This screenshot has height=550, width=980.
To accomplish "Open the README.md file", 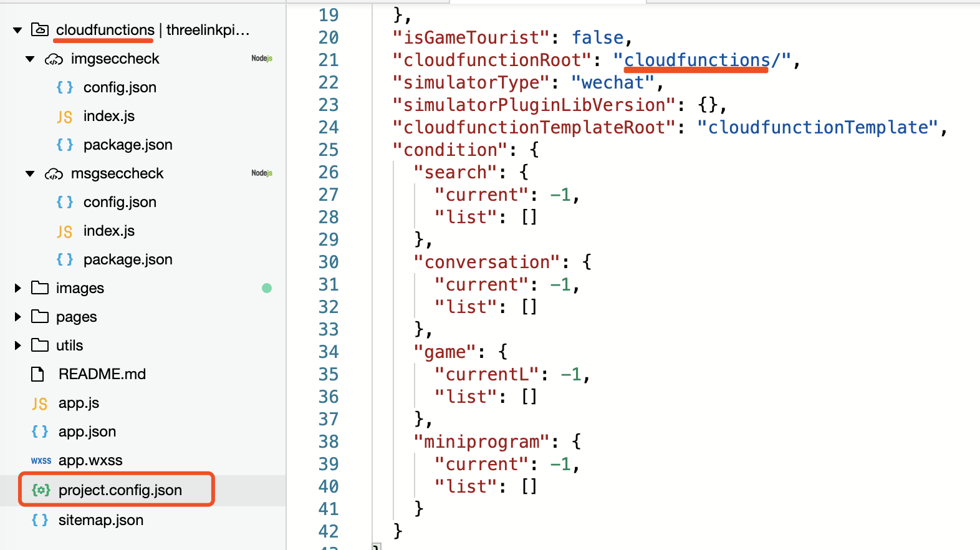I will [x=102, y=374].
